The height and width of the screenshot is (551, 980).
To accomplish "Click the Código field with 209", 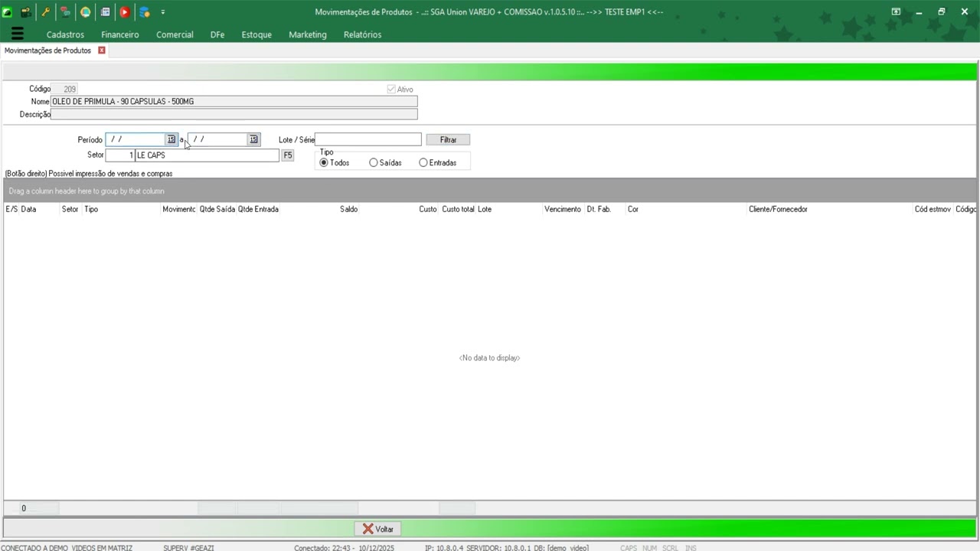I will click(x=64, y=89).
